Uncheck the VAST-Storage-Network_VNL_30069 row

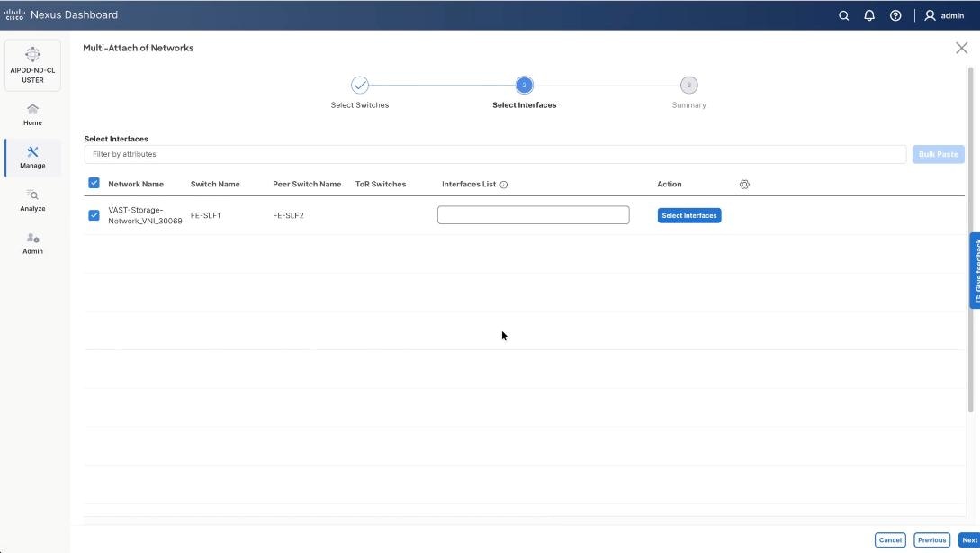[x=94, y=214]
